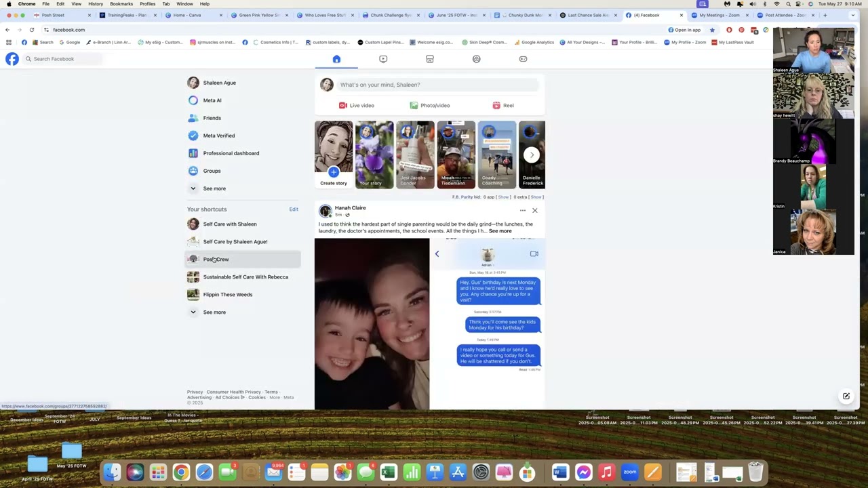Open post options three-dot menu on Hanah Claire's post
Screen dimensions: 868x488
[x=523, y=210]
